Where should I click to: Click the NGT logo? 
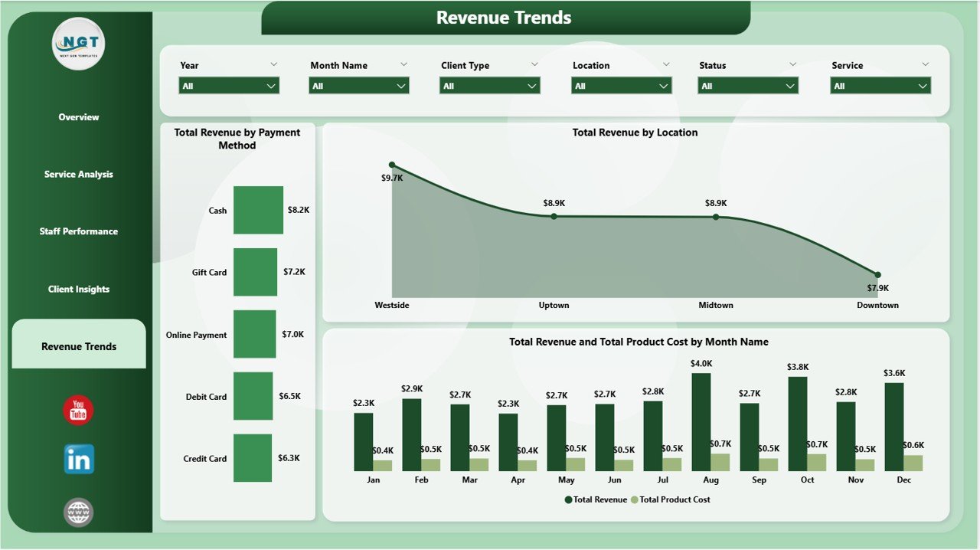79,44
